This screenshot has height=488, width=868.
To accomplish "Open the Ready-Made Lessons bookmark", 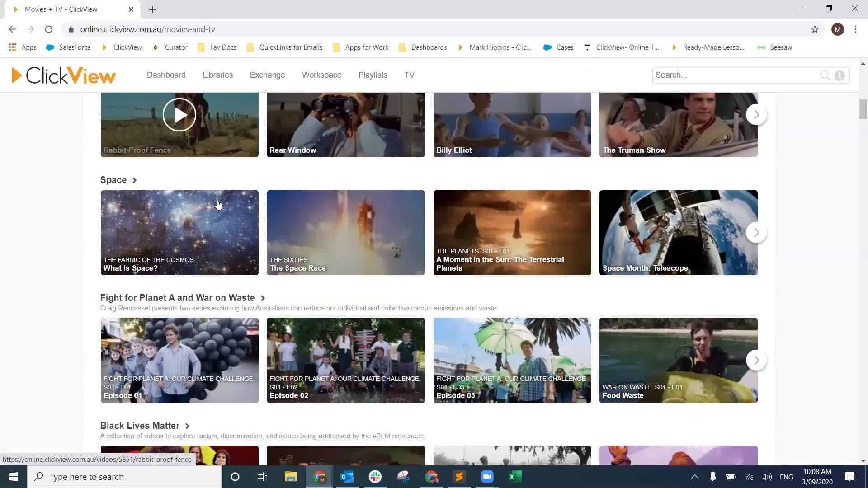I will pyautogui.click(x=708, y=47).
